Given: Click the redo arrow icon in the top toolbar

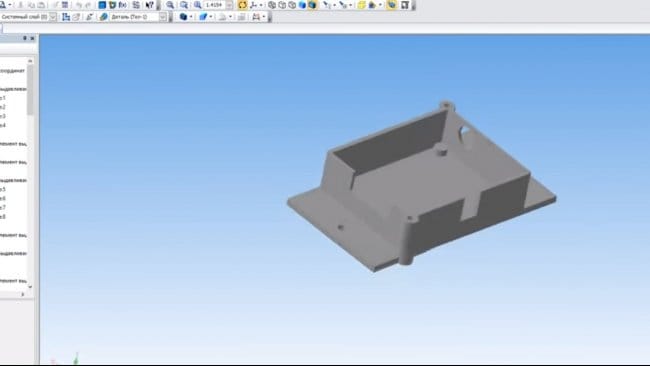Looking at the screenshot, I should click(88, 5).
